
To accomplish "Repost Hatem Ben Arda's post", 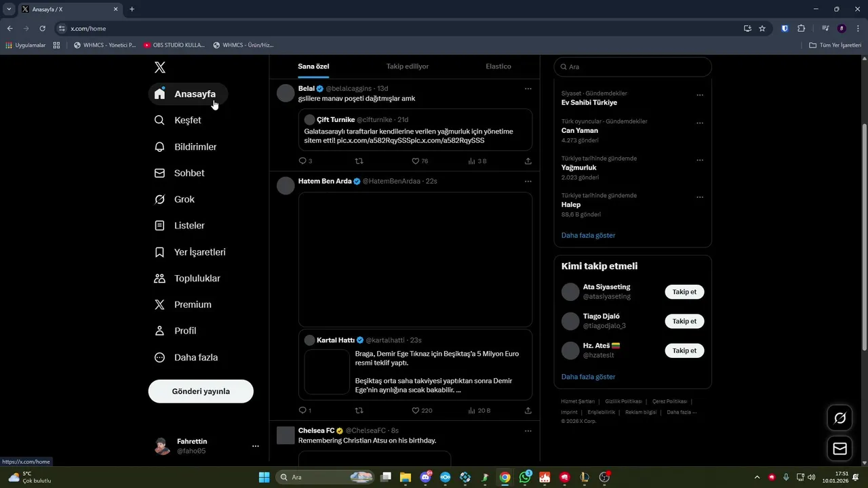I will [x=359, y=410].
